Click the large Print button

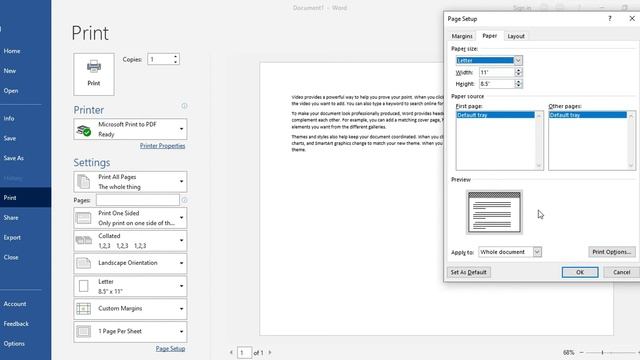click(x=94, y=74)
